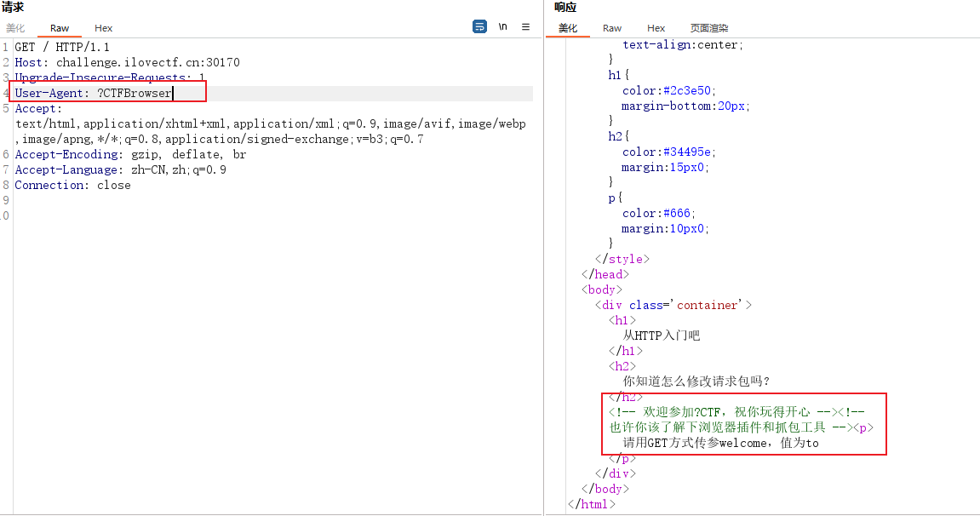Image resolution: width=980 pixels, height=516 pixels.
Task: Click the color:#34495e value
Action: click(x=687, y=152)
